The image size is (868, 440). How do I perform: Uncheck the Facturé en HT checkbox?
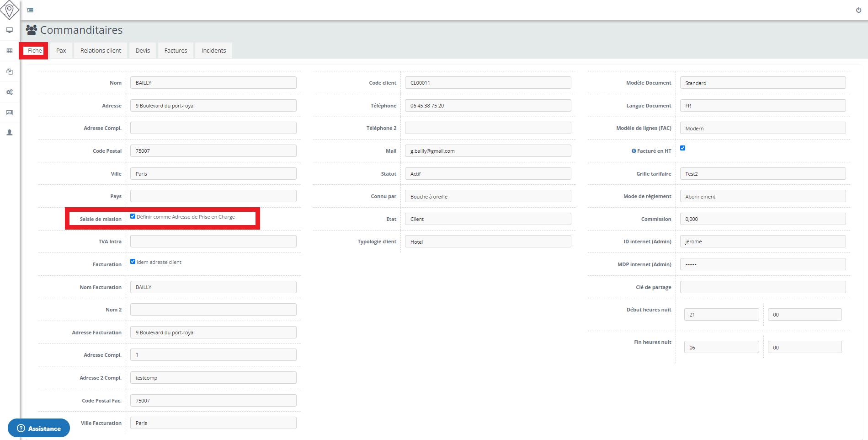(x=682, y=148)
